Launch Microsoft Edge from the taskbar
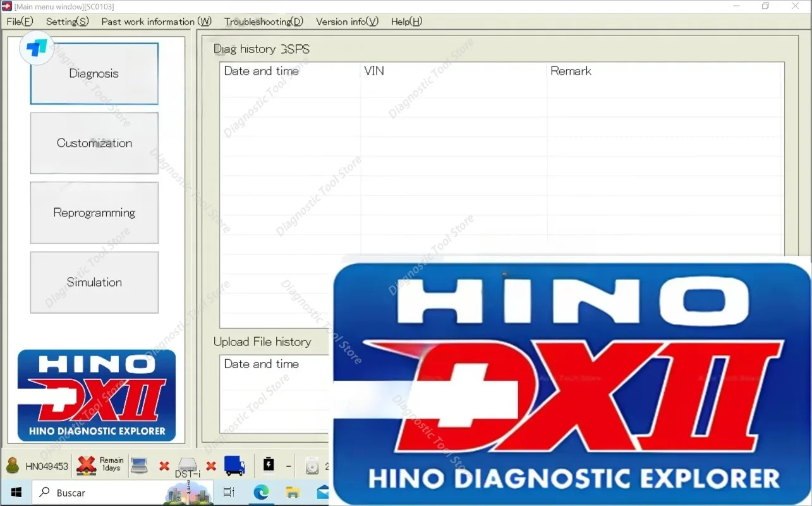Viewport: 812px width, 506px height. pyautogui.click(x=261, y=493)
